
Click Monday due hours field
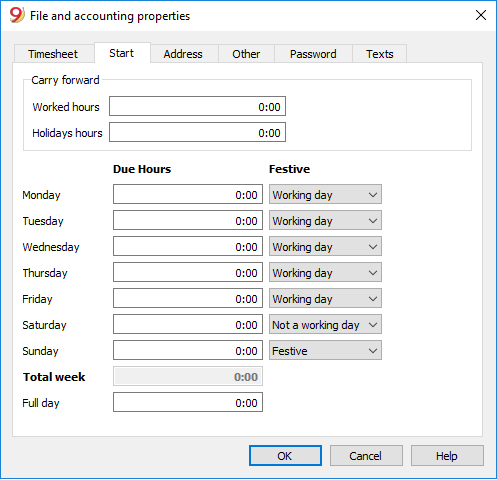pos(188,194)
